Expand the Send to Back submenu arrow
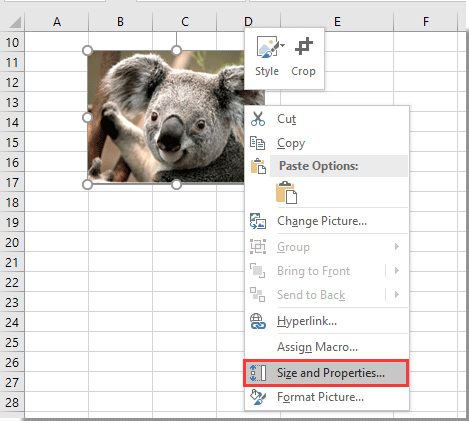The width and height of the screenshot is (469, 421). [x=397, y=295]
